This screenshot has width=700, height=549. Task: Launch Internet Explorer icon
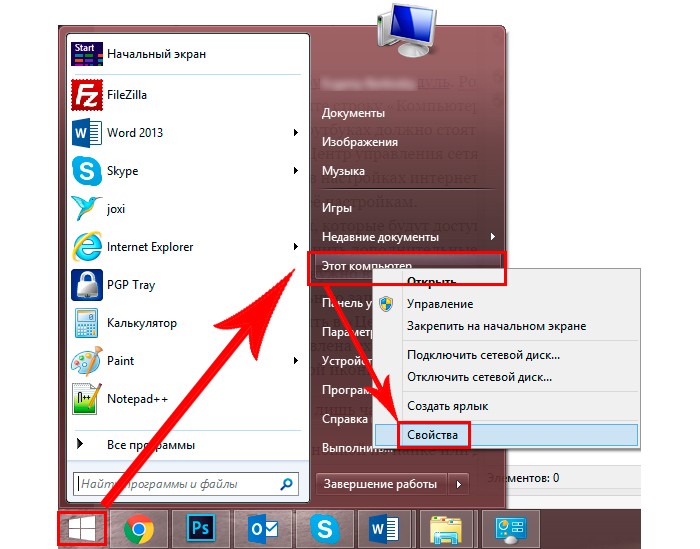(x=87, y=246)
